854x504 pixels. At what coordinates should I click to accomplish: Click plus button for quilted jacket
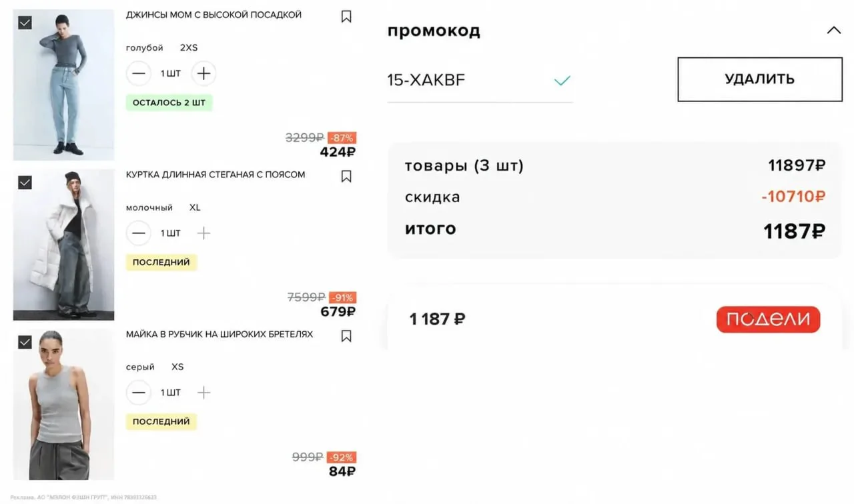204,233
